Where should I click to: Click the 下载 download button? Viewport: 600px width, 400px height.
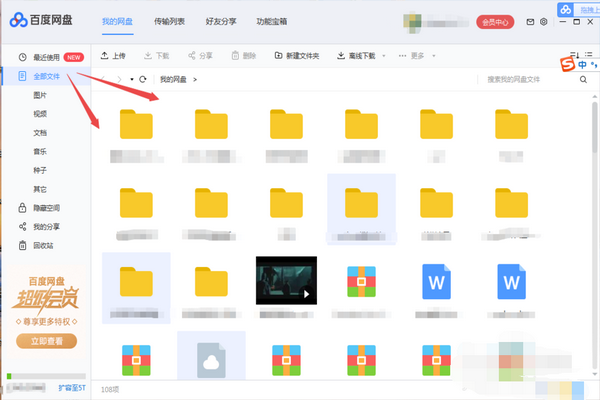(157, 56)
